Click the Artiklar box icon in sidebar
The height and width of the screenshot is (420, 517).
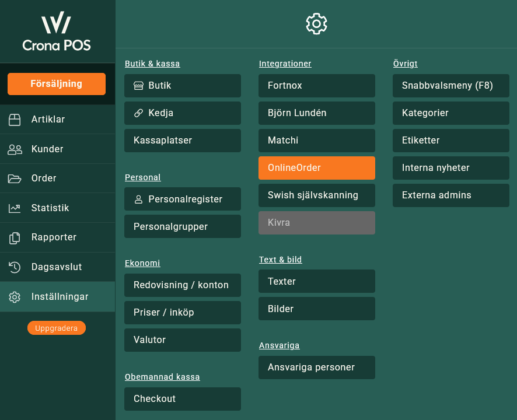pos(15,120)
